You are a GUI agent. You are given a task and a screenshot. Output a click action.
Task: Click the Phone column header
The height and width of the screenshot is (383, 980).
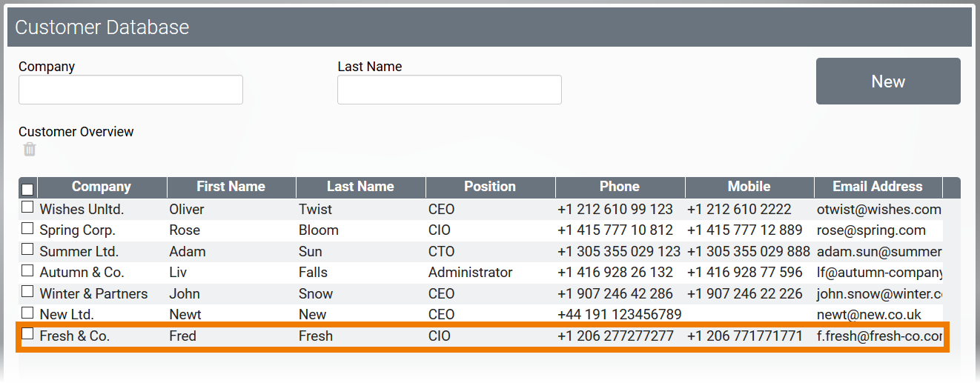[620, 187]
